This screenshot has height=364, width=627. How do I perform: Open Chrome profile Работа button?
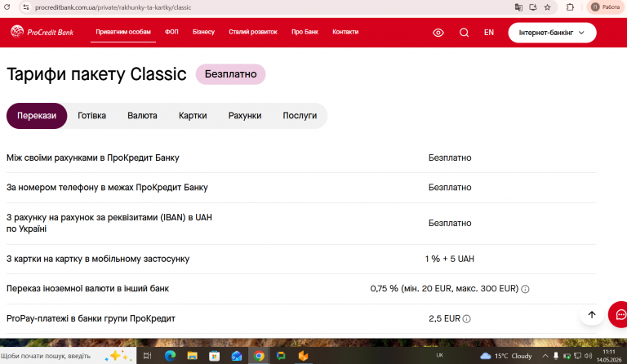coord(606,7)
